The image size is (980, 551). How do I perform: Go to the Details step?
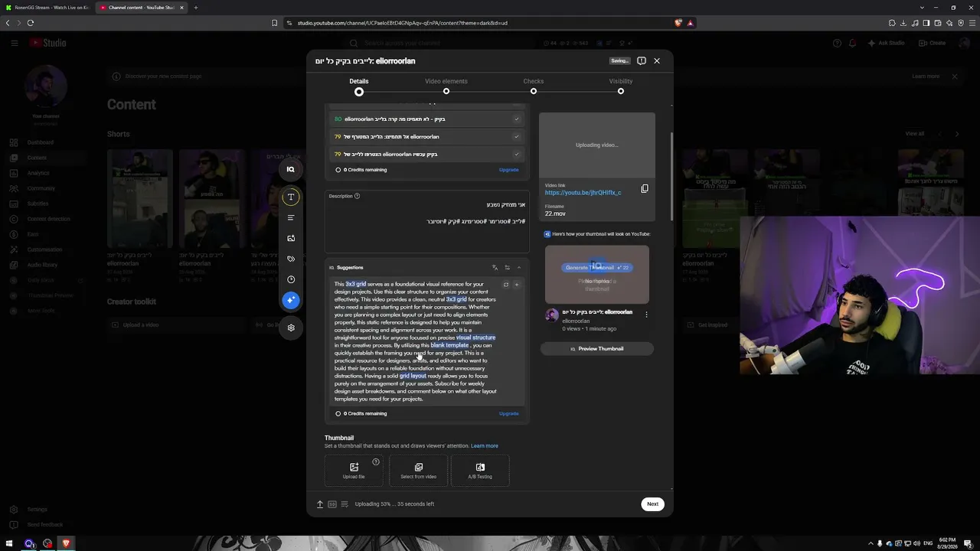pos(359,86)
